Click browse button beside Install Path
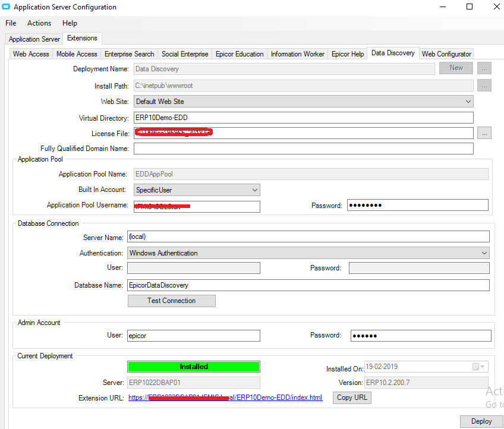Screen dimensions: 504x429 click(484, 86)
